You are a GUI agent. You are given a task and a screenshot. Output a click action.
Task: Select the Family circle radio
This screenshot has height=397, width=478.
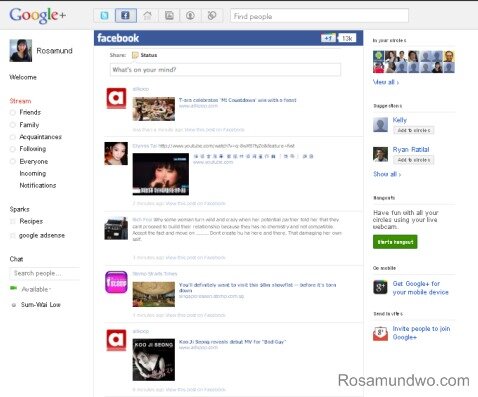pos(13,125)
